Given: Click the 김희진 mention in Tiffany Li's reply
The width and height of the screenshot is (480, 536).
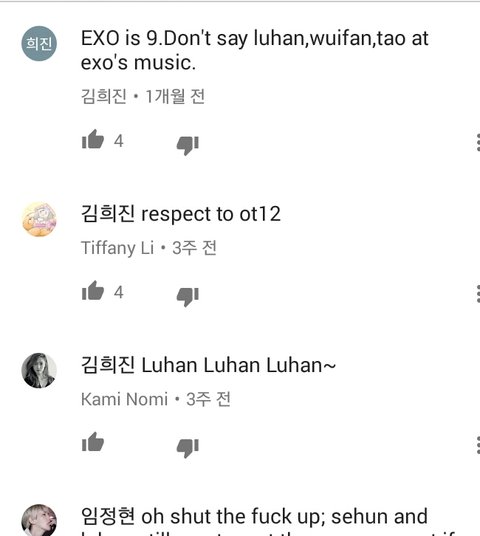Looking at the screenshot, I should coord(108,214).
